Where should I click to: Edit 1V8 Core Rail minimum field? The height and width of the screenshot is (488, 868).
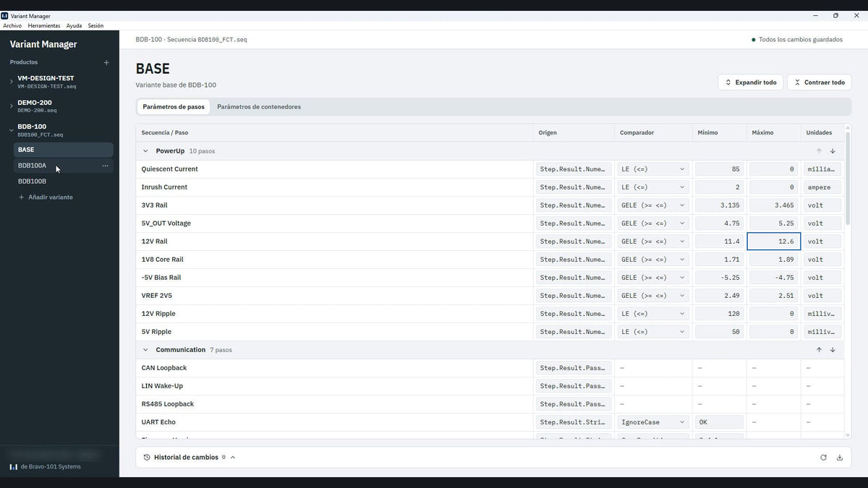719,260
